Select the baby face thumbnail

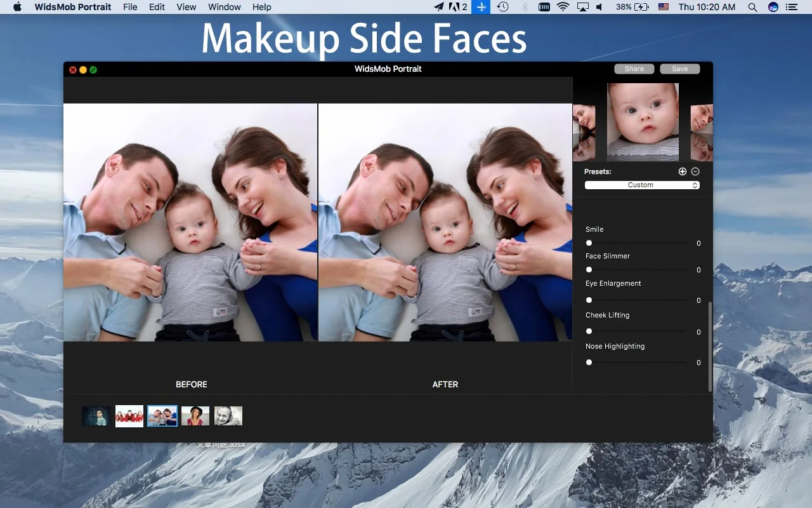pos(642,122)
